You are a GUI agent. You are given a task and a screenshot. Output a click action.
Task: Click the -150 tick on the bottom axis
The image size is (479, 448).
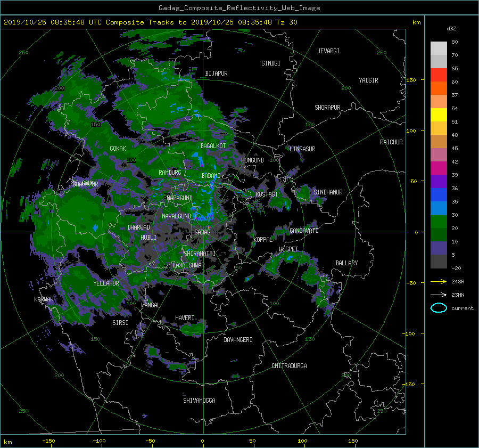[x=48, y=441]
